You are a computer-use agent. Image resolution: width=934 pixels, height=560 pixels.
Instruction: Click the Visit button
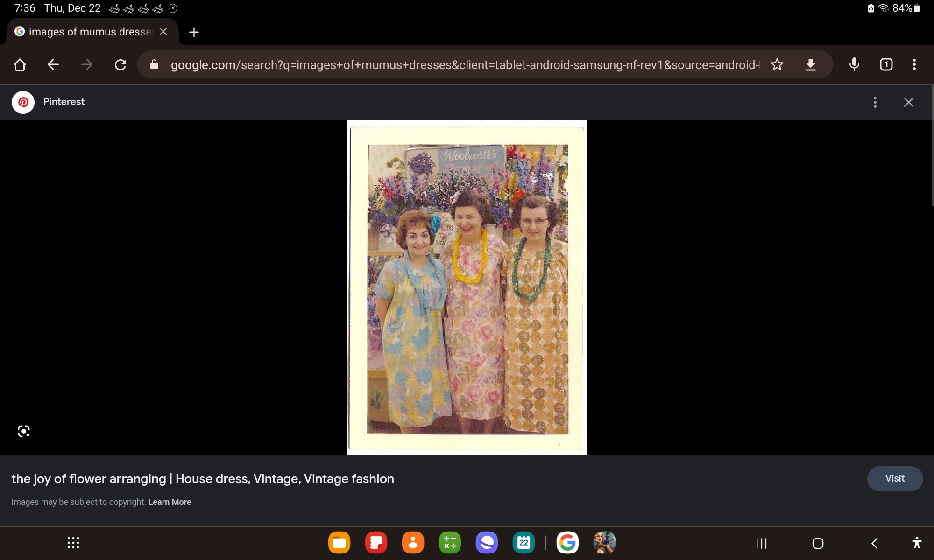[894, 478]
